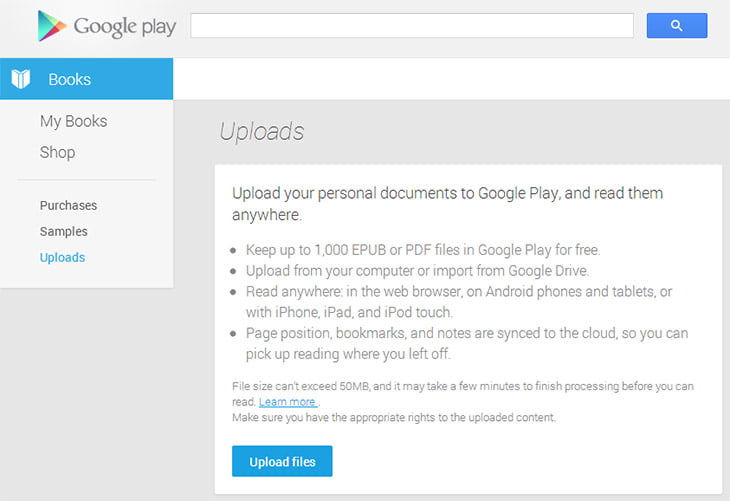This screenshot has height=501, width=730.
Task: Select Purchases in the sidebar
Action: 68,205
